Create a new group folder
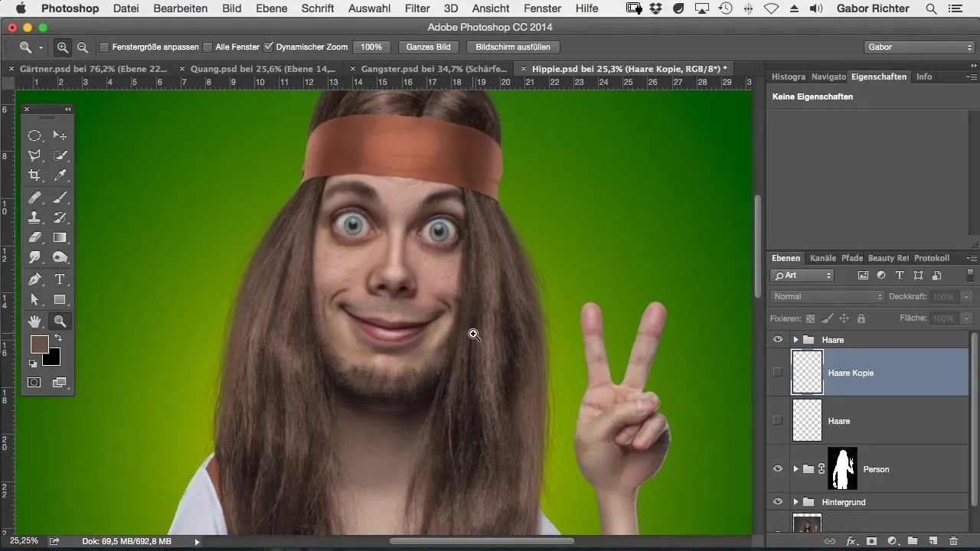980x551 pixels. [x=913, y=541]
